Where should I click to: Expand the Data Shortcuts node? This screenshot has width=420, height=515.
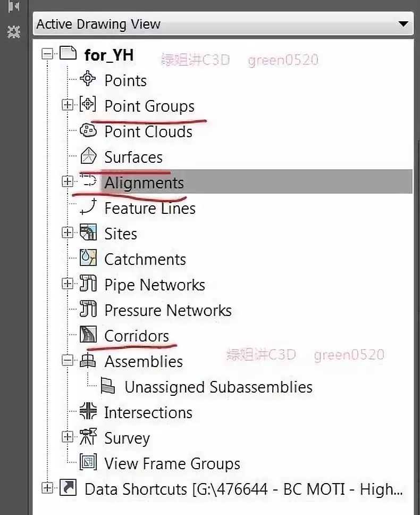pyautogui.click(x=47, y=488)
